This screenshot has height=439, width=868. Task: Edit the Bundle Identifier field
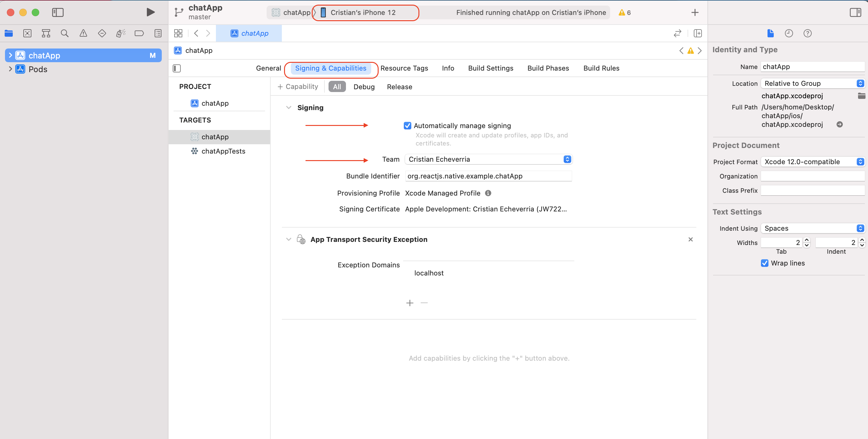488,176
